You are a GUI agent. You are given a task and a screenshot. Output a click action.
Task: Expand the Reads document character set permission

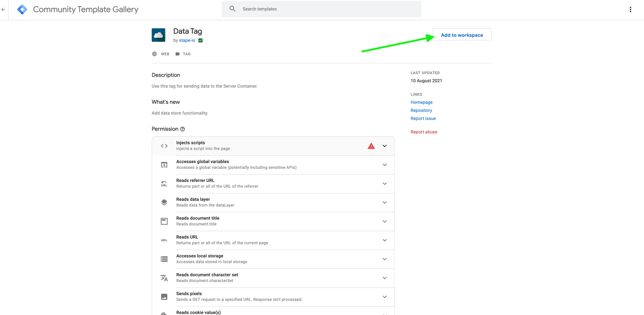pos(385,278)
